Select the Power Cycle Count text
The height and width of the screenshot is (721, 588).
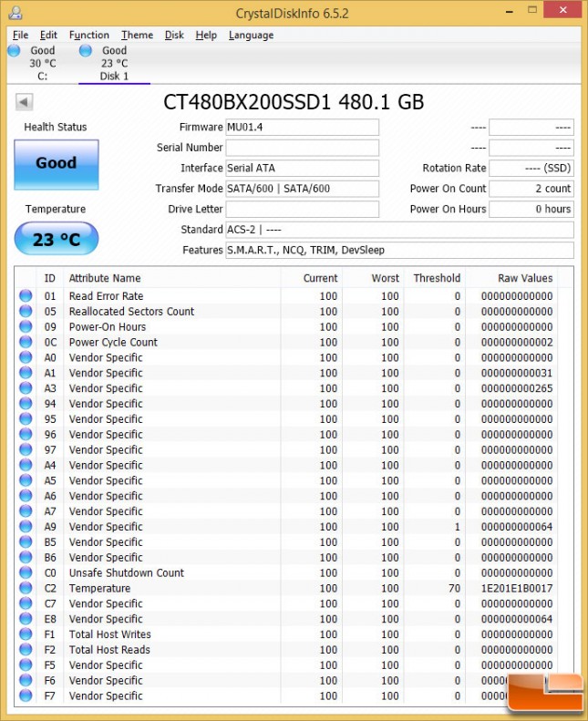pyautogui.click(x=113, y=342)
